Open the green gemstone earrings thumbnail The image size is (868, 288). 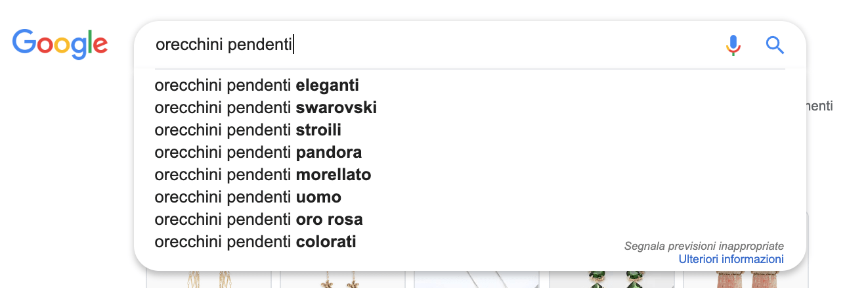[x=610, y=279]
